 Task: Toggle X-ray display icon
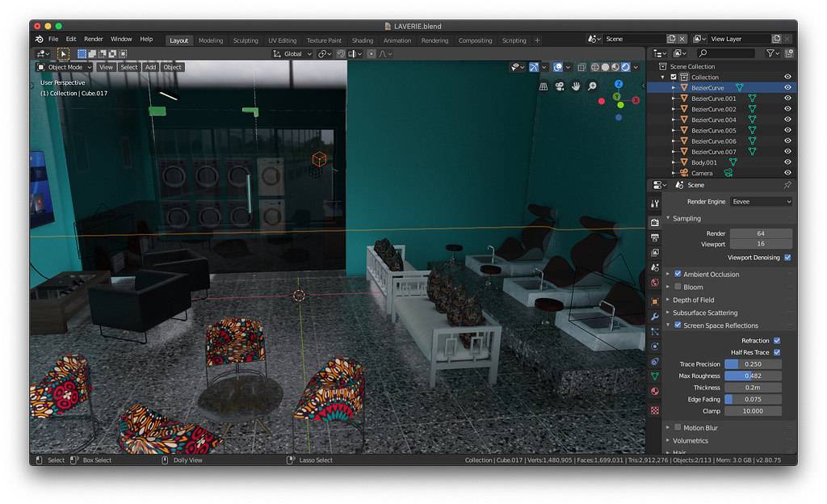(x=581, y=67)
